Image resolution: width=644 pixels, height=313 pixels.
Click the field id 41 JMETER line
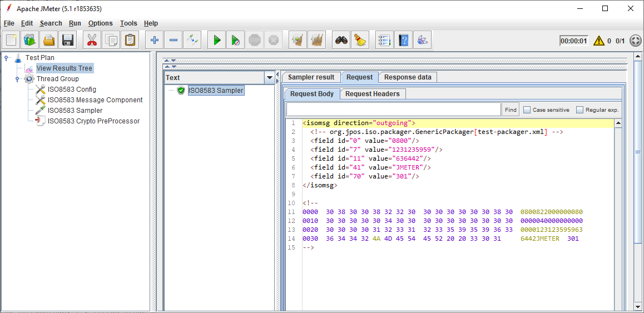pyautogui.click(x=370, y=167)
